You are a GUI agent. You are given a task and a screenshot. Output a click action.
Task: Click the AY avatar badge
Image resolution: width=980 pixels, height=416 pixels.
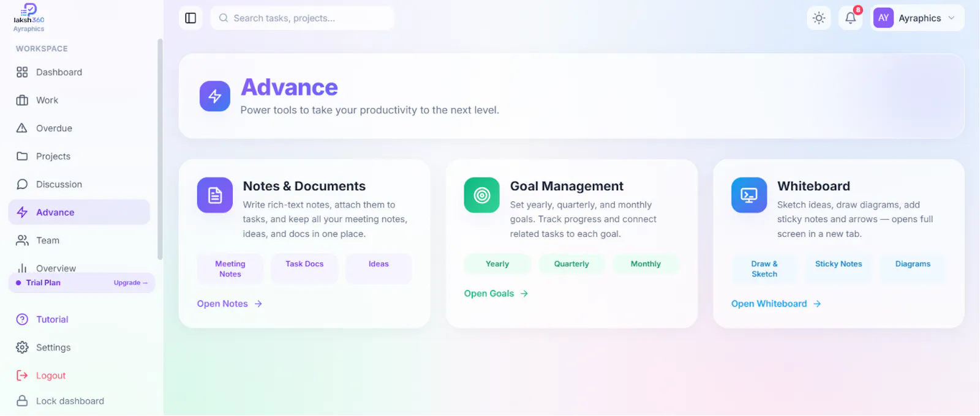883,18
